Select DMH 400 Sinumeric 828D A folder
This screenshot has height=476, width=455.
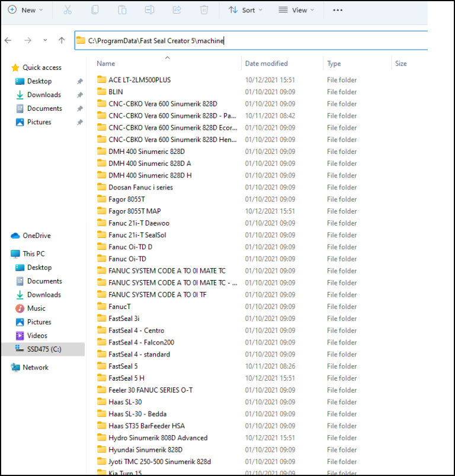coord(150,163)
